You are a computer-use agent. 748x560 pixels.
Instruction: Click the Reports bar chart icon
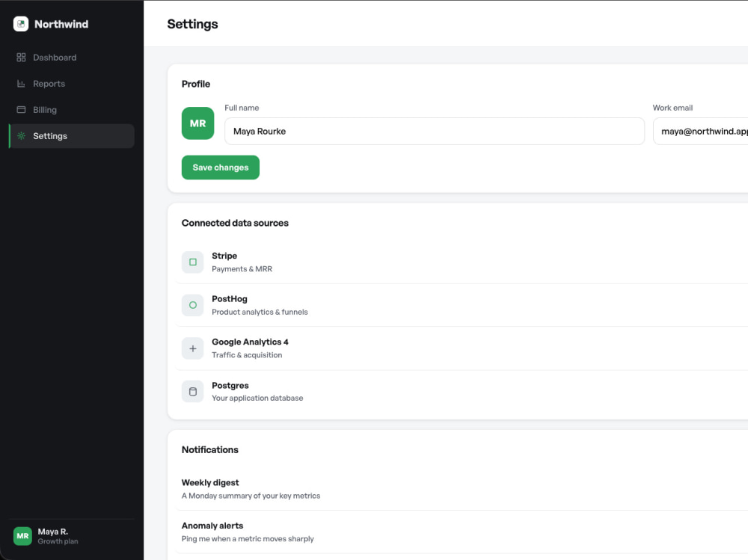coord(21,84)
